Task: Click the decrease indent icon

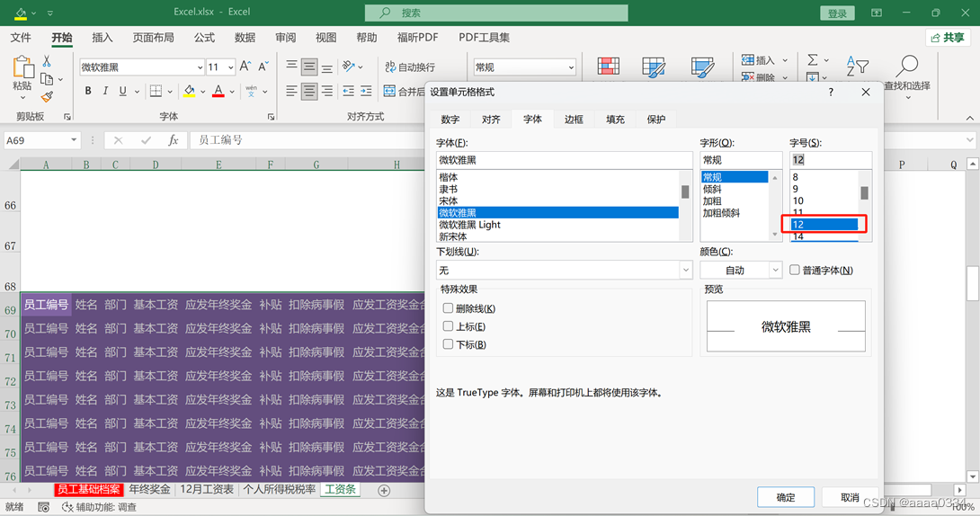Action: [x=348, y=91]
